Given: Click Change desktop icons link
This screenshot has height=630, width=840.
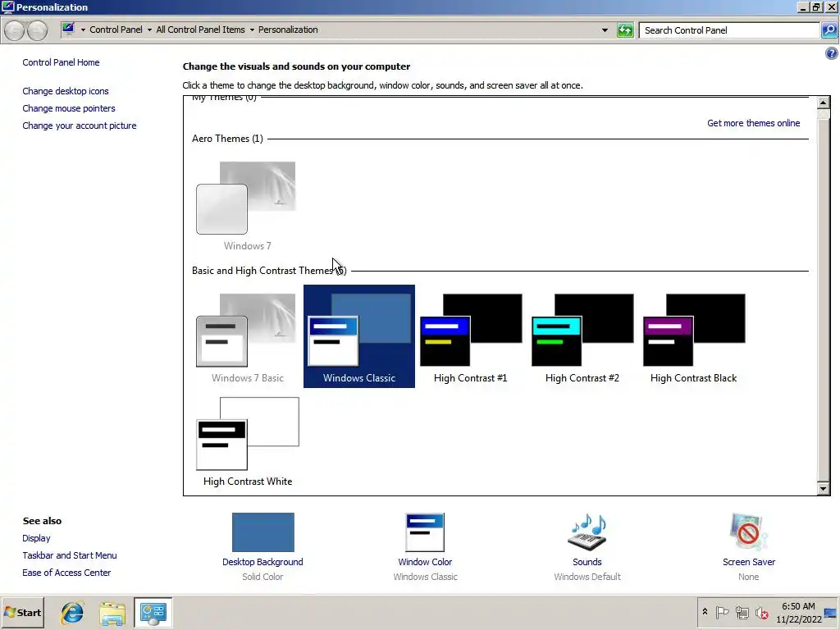Looking at the screenshot, I should click(66, 91).
